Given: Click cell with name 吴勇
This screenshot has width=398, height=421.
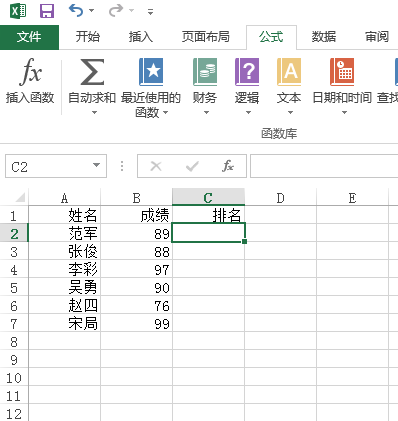Looking at the screenshot, I should 65,287.
